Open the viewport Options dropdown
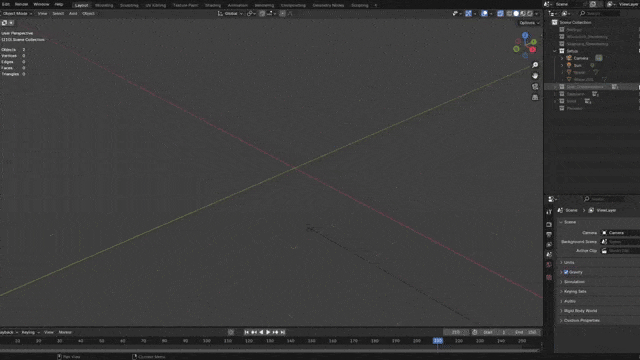640x360 pixels. (x=529, y=23)
